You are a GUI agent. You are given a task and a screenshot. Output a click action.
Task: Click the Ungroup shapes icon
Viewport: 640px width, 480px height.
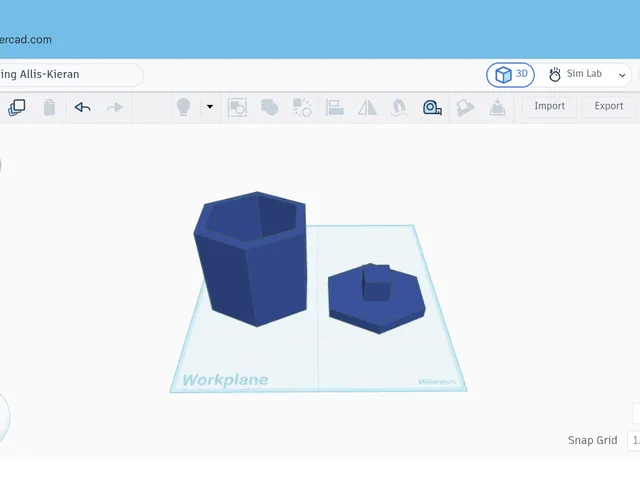302,107
